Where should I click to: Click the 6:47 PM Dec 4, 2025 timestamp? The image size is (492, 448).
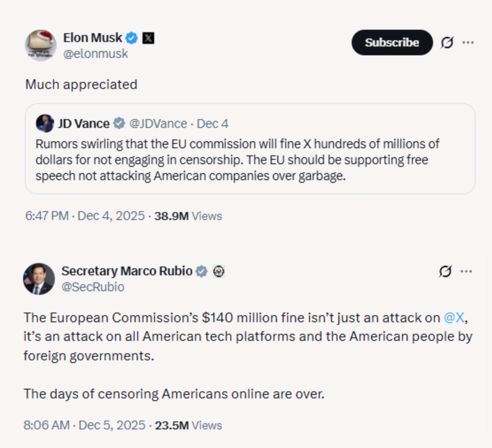click(85, 216)
